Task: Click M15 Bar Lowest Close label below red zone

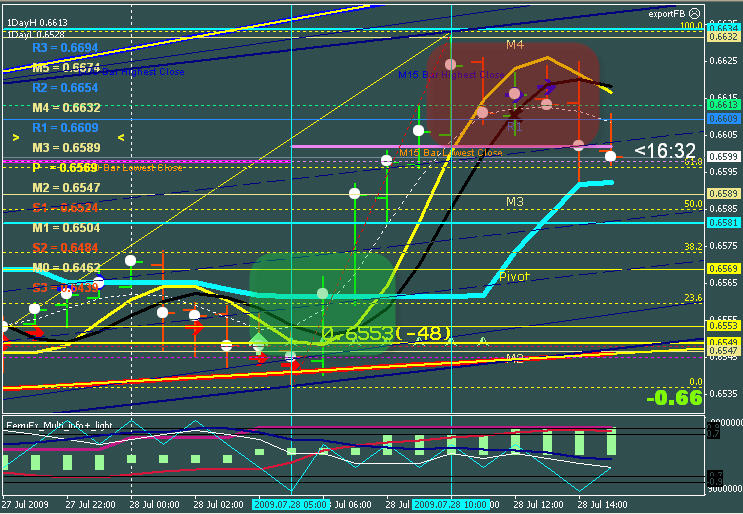Action: 451,153
